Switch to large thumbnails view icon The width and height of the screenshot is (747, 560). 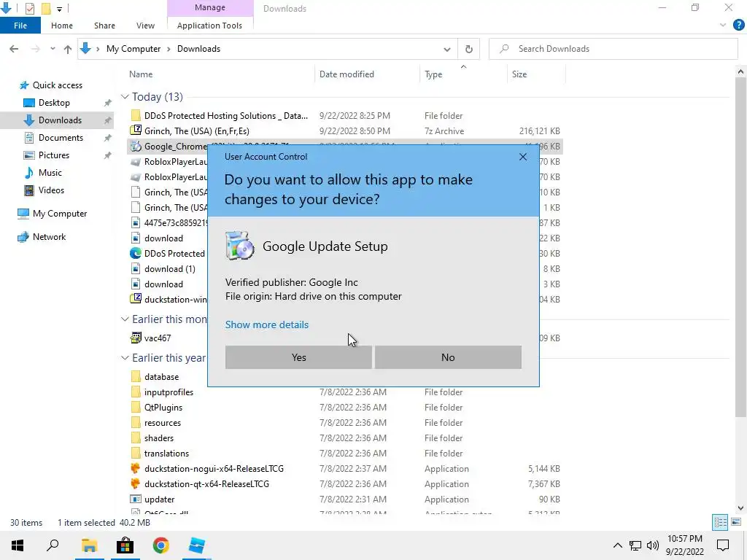pyautogui.click(x=736, y=522)
